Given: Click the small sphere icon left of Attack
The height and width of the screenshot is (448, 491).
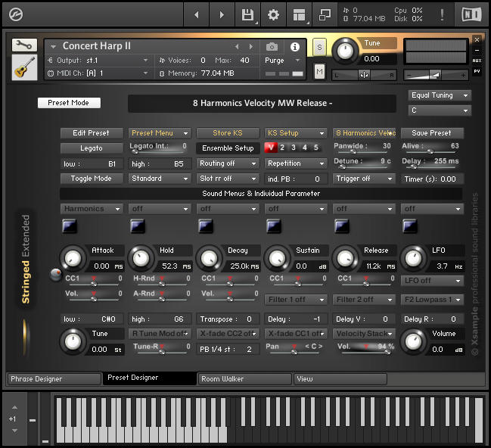Looking at the screenshot, I should click(56, 275).
